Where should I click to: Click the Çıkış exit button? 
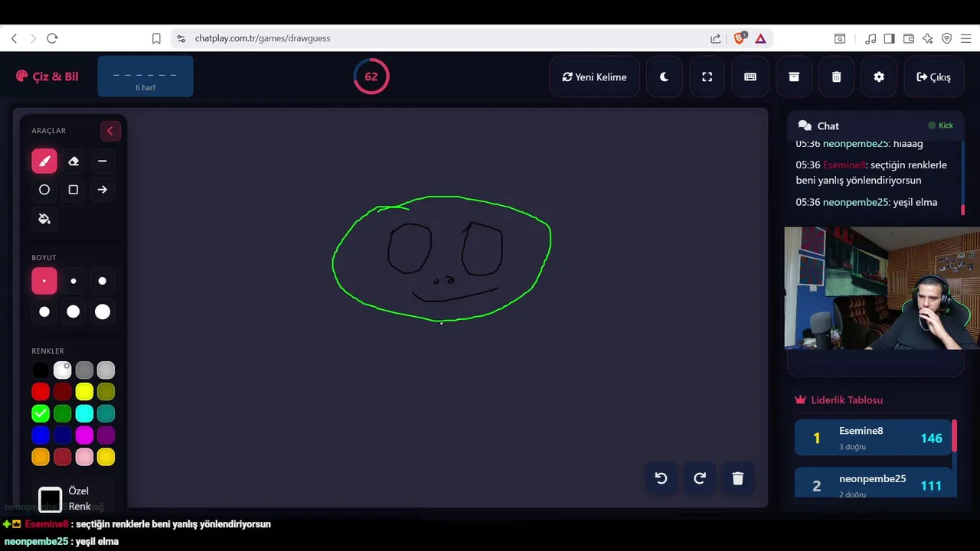coord(933,77)
